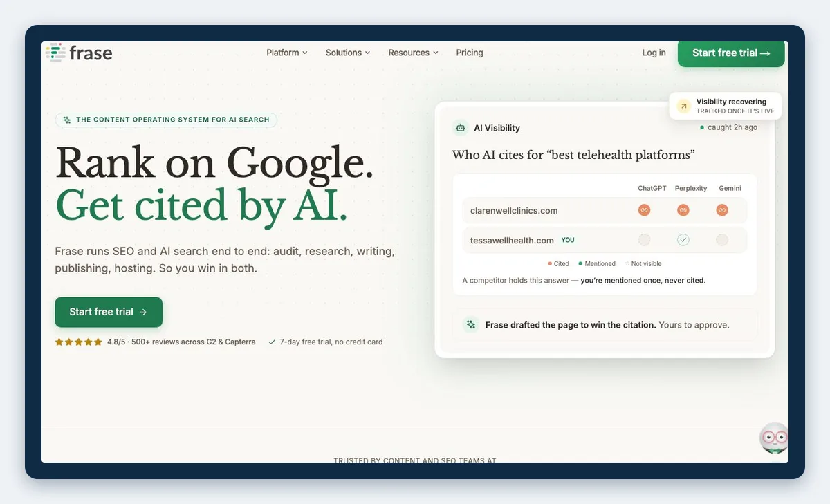Go to the Pricing page
Screen dimensions: 830x504
(470, 53)
